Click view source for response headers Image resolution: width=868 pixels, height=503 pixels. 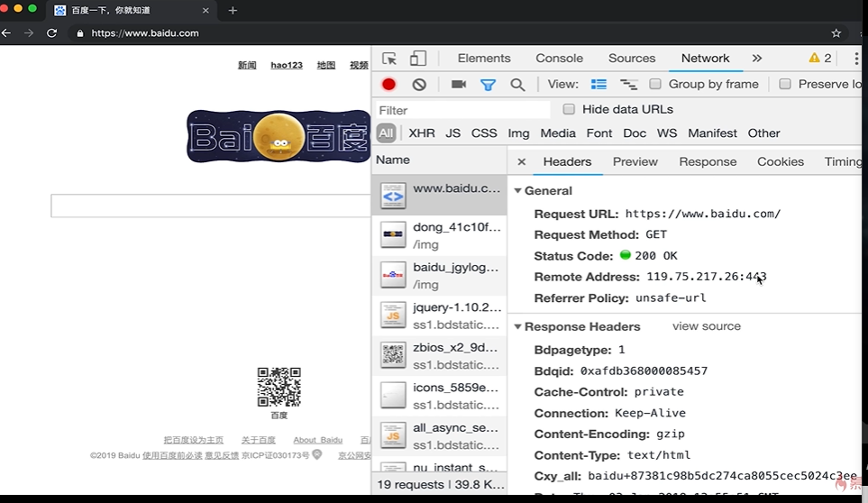pos(707,326)
